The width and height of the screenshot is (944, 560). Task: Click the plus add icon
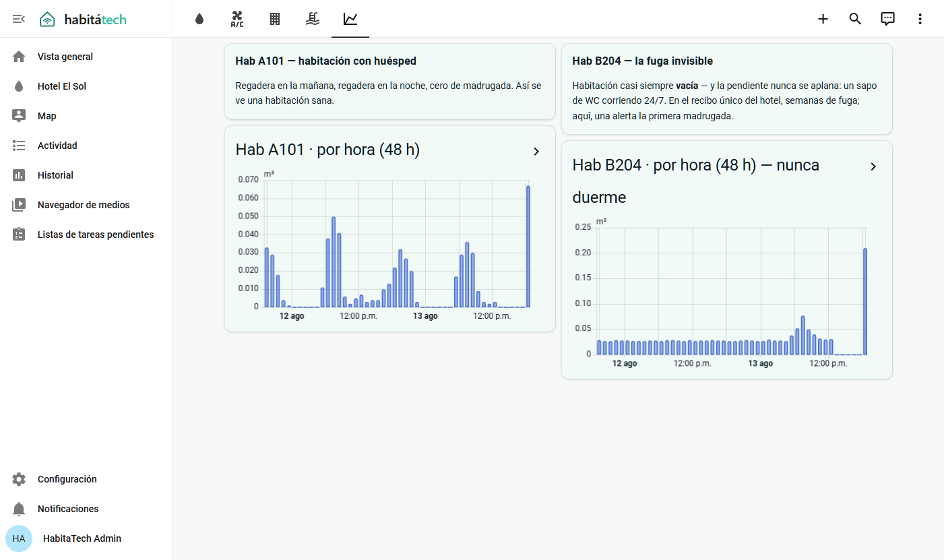tap(823, 19)
